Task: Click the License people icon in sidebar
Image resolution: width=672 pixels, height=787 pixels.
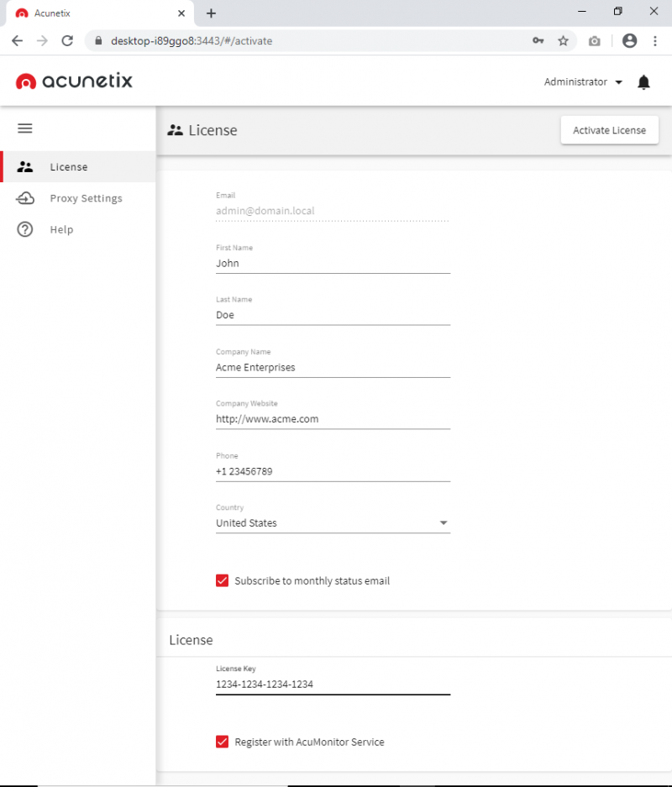Action: 25,166
